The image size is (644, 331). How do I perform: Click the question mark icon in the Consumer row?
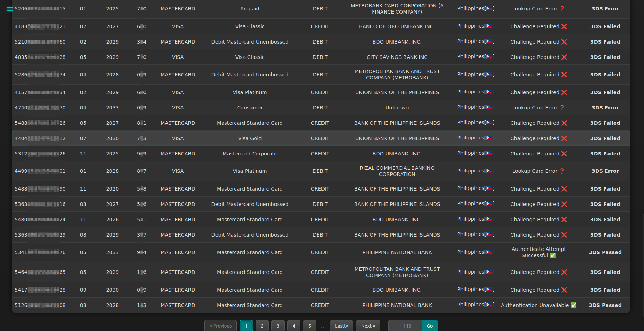pyautogui.click(x=562, y=108)
